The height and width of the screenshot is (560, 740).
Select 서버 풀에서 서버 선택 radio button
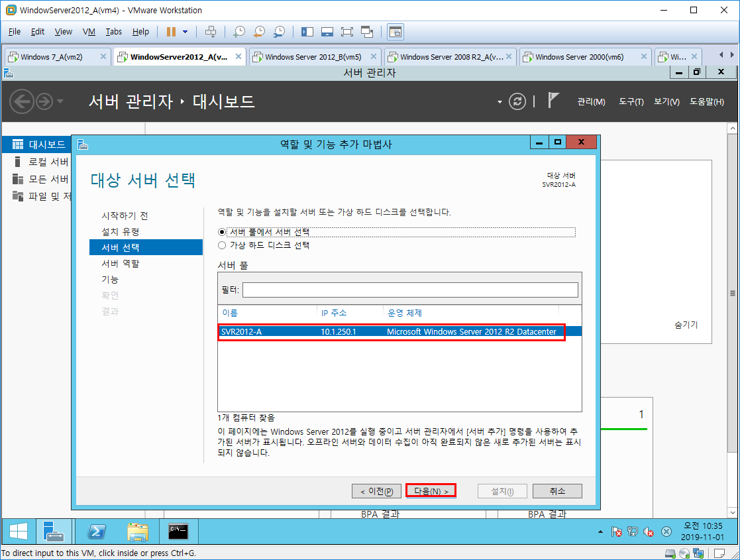pos(222,233)
